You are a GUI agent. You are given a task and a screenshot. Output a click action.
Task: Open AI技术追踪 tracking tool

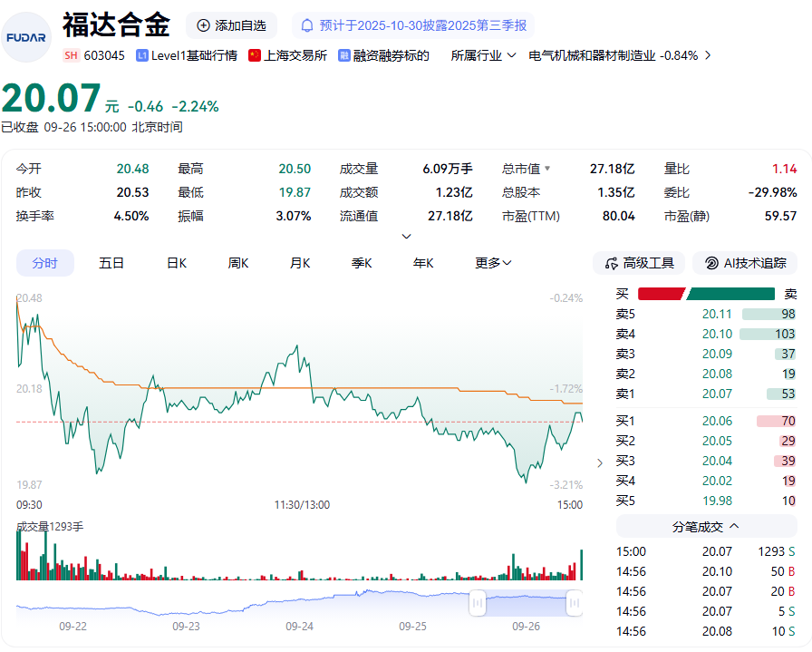[x=745, y=263]
